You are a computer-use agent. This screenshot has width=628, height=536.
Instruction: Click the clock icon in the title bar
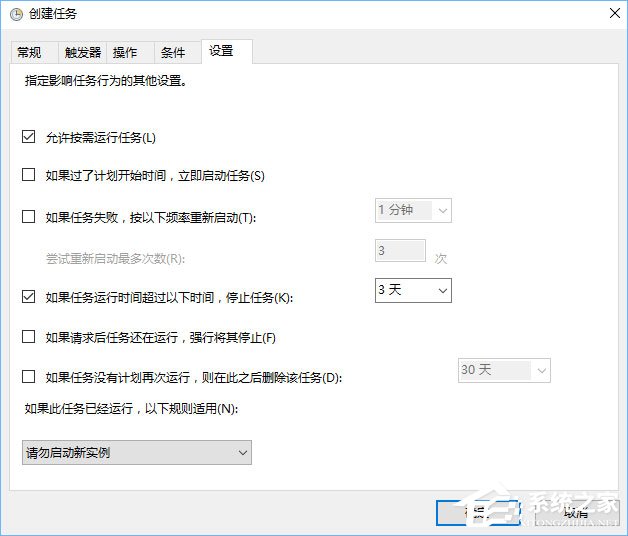coord(16,15)
